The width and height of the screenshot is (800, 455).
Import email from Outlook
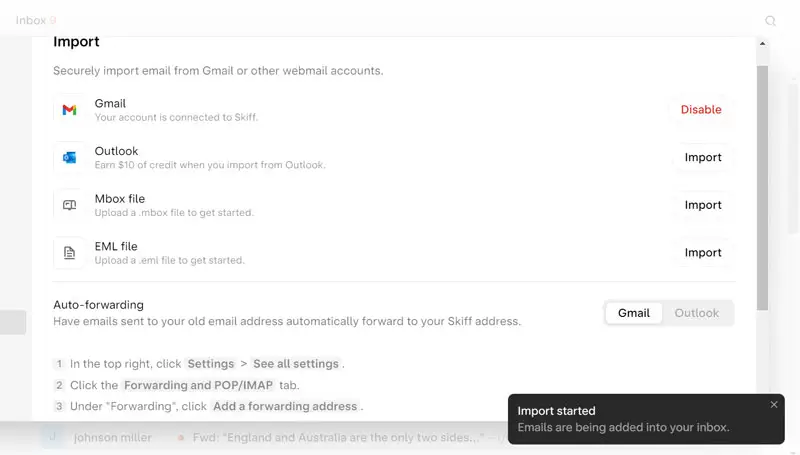tap(703, 158)
